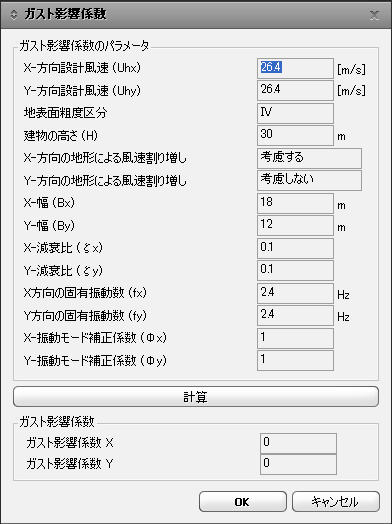The width and height of the screenshot is (392, 524).
Task: Click the Y-方向設計風速 (Uhy) field
Action: (x=295, y=90)
